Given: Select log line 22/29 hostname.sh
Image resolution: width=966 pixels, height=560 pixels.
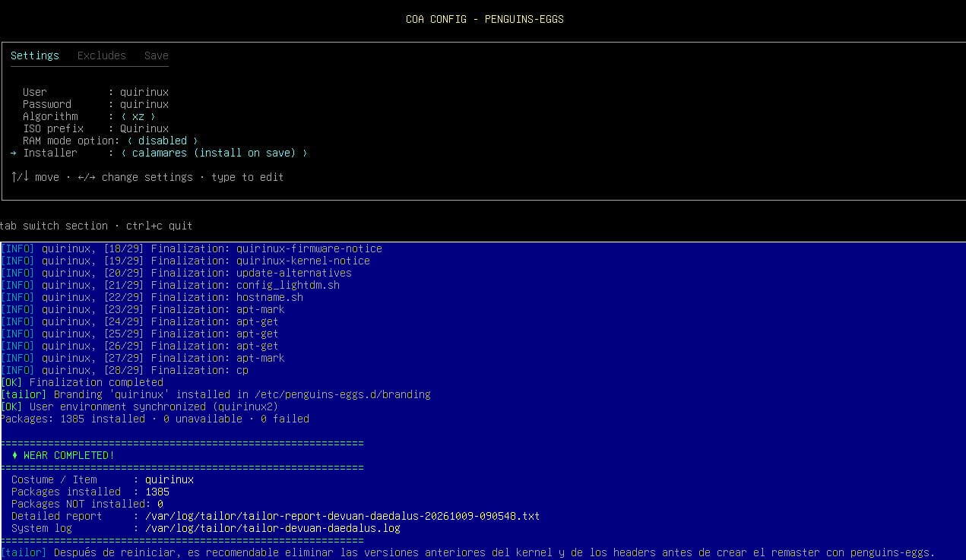Looking at the screenshot, I should tap(152, 297).
